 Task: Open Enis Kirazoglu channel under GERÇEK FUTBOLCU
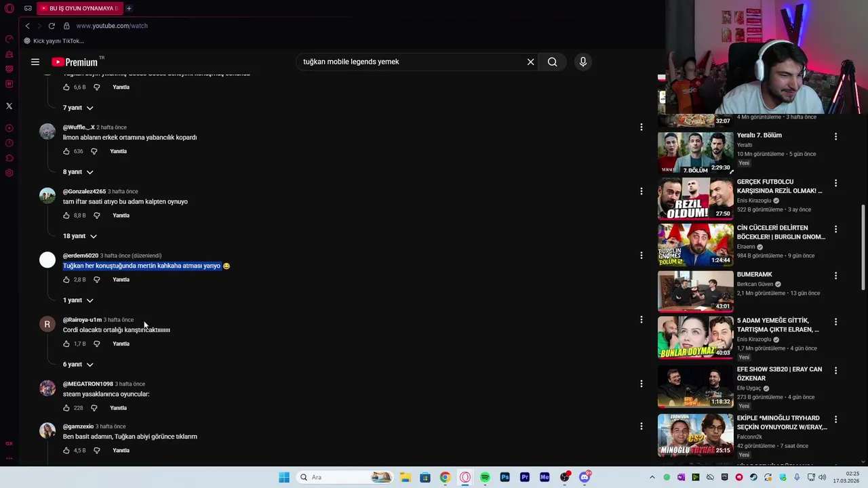[x=754, y=201]
